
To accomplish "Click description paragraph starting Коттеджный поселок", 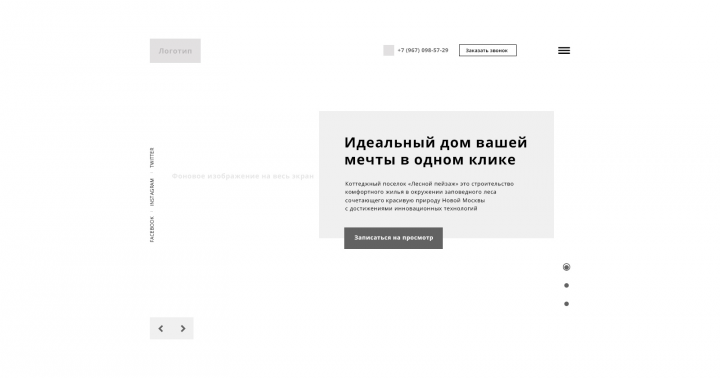I will click(x=429, y=196).
